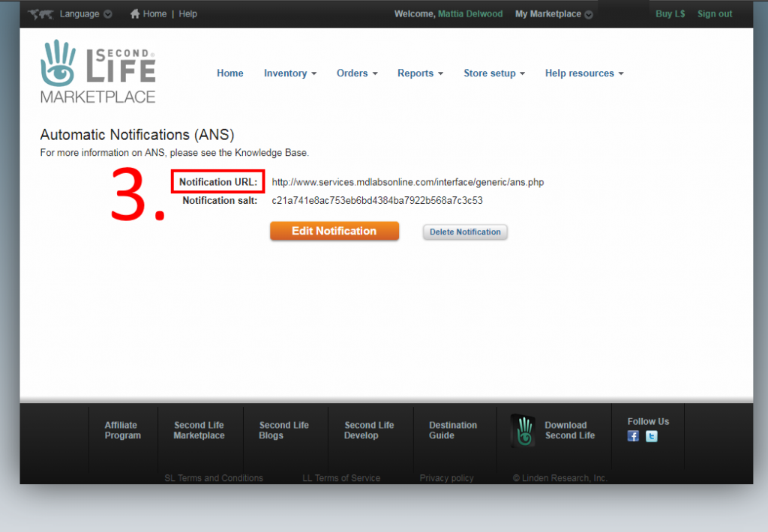Click the Buy L$ link
Screen dimensions: 768x532
click(x=670, y=14)
